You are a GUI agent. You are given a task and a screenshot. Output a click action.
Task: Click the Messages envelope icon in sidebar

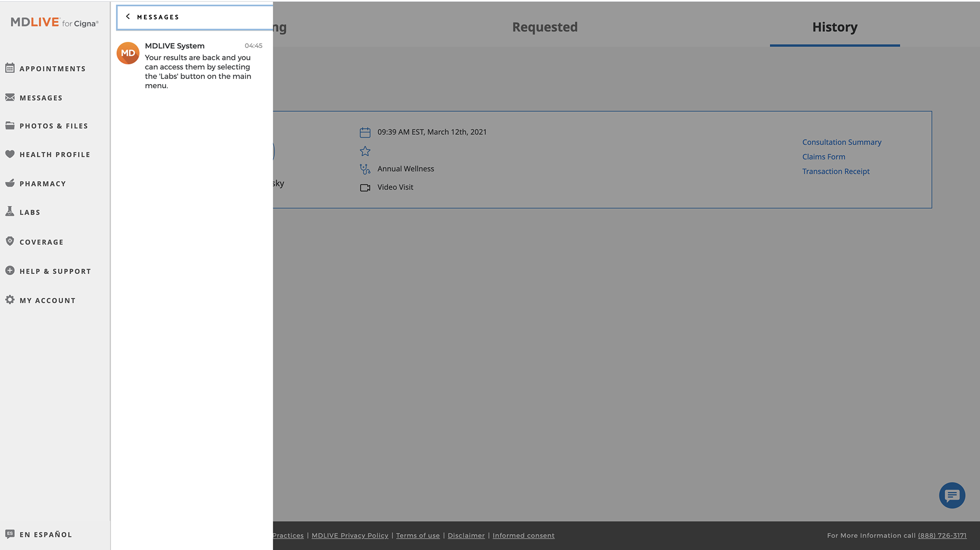point(10,97)
